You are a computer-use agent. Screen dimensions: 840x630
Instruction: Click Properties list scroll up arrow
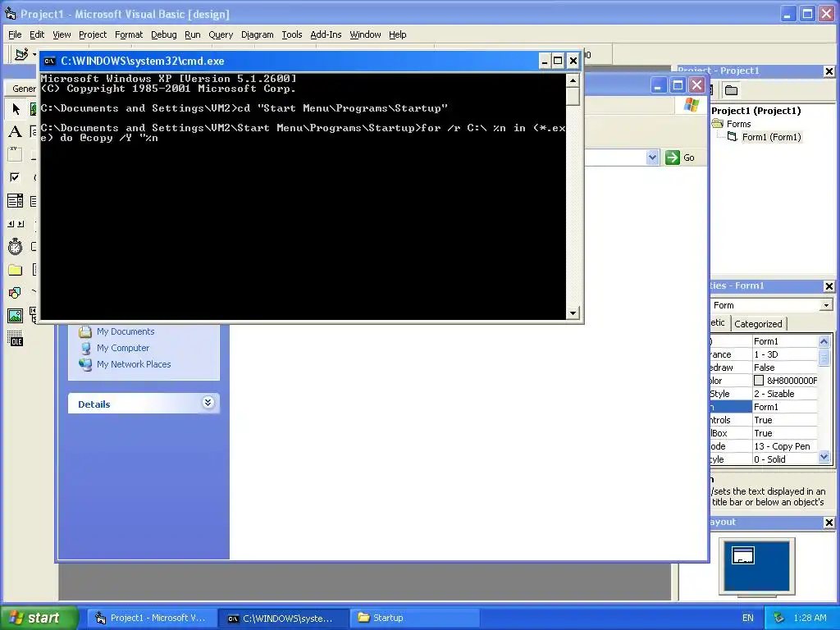pos(824,341)
